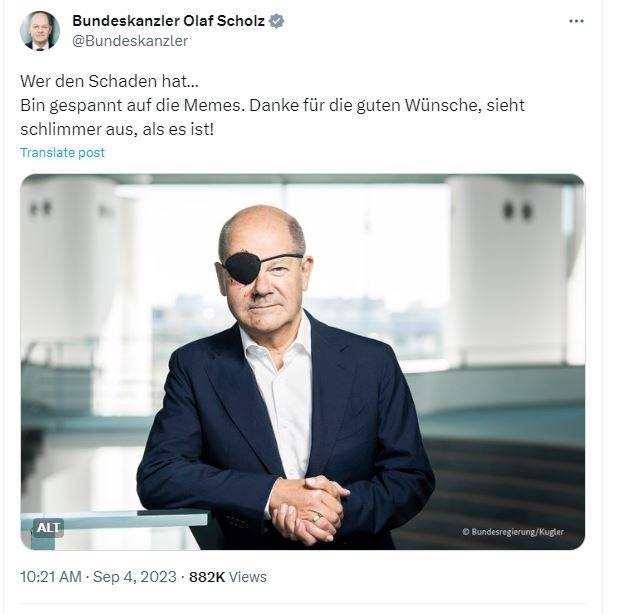Show the ALT image description badge

(x=48, y=528)
